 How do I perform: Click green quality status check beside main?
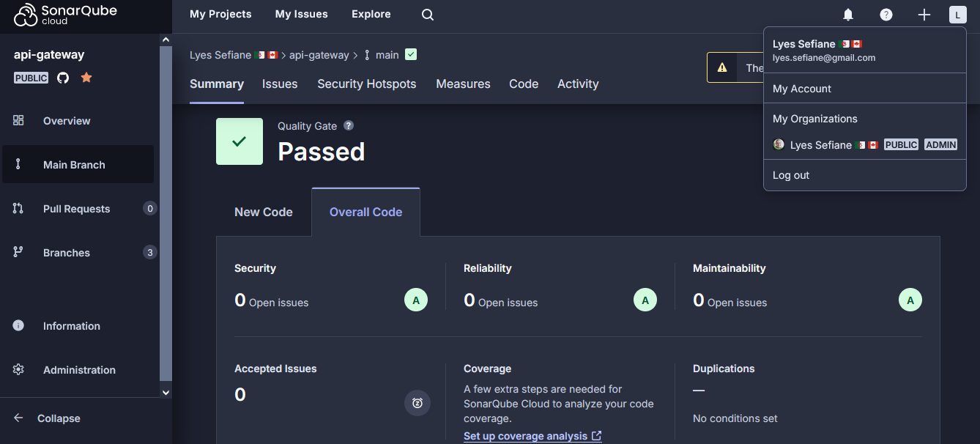point(411,54)
